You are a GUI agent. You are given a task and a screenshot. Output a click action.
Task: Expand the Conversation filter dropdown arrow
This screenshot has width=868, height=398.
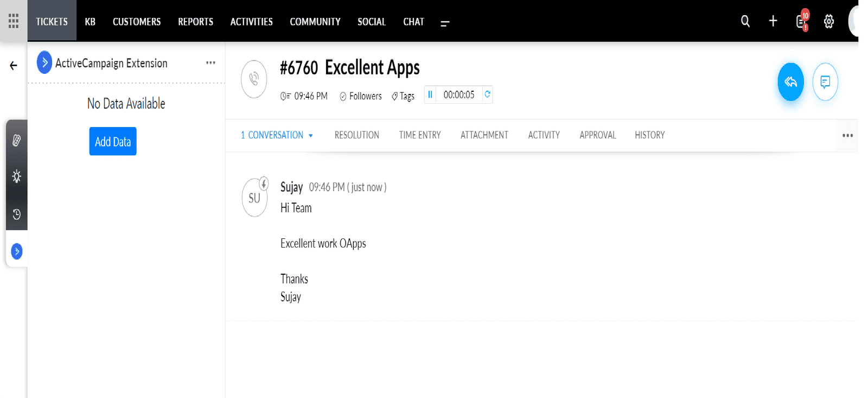click(x=311, y=136)
